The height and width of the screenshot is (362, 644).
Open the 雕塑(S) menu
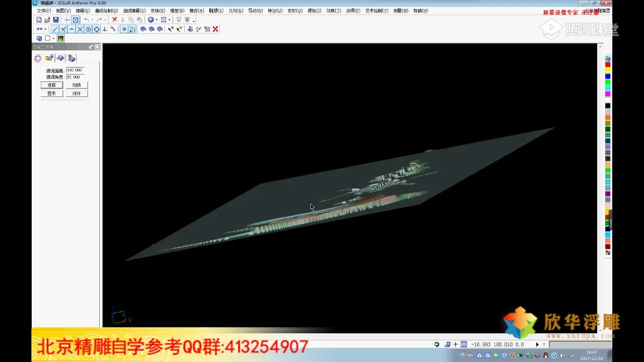(216, 11)
